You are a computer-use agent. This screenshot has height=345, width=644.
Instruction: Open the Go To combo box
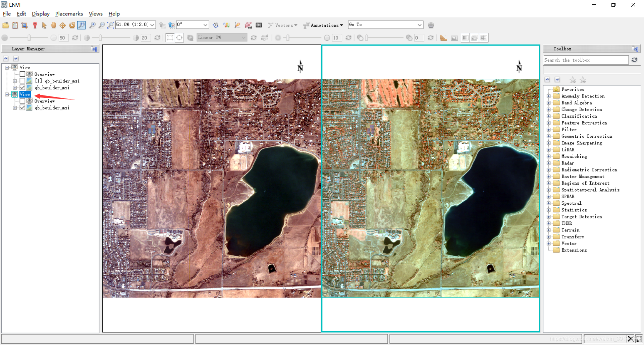click(x=386, y=25)
